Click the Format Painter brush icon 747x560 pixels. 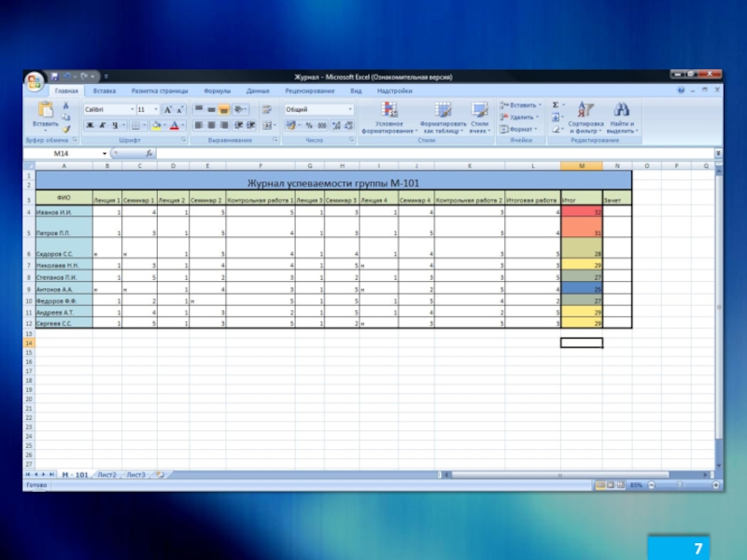click(x=66, y=130)
